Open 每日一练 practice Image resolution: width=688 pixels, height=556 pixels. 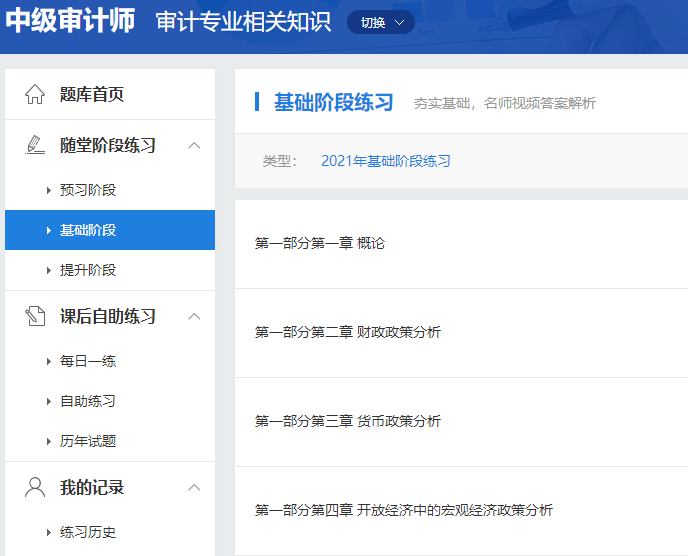[88, 361]
